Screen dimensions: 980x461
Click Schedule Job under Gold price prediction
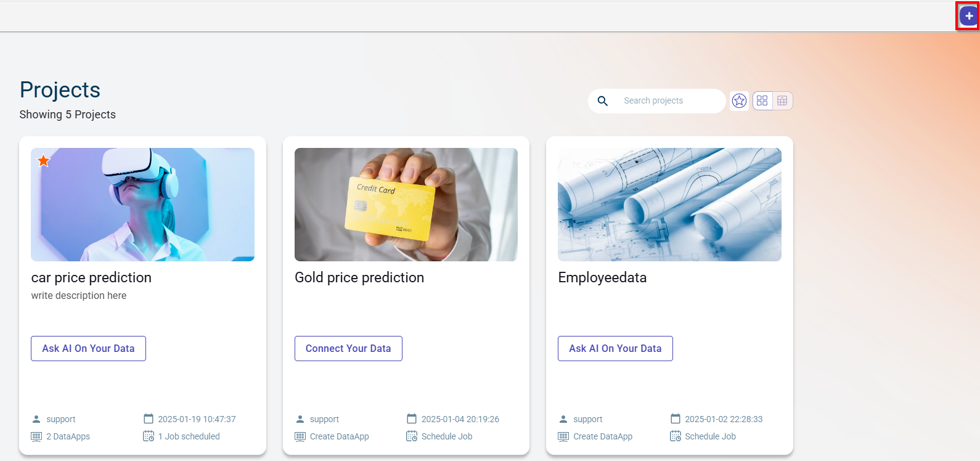(x=446, y=436)
